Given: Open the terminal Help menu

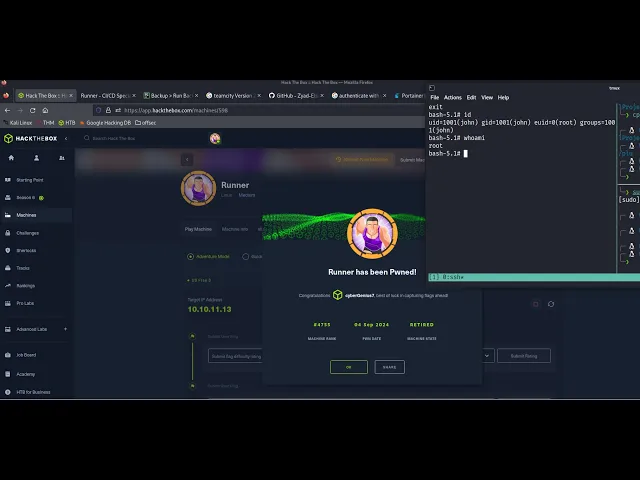Looking at the screenshot, I should [x=503, y=98].
